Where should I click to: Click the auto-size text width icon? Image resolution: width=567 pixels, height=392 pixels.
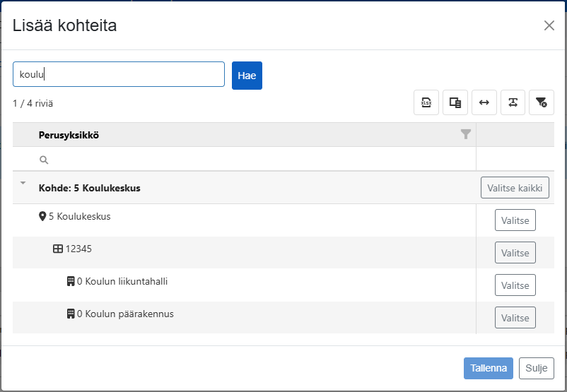[513, 102]
